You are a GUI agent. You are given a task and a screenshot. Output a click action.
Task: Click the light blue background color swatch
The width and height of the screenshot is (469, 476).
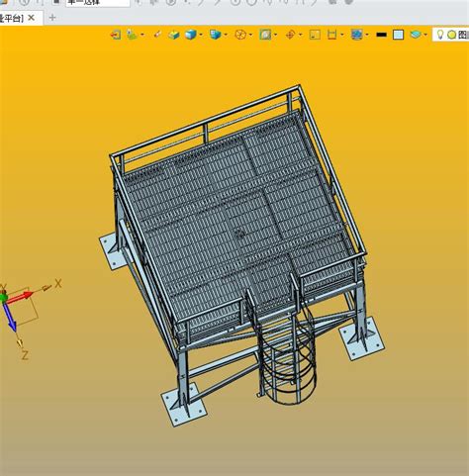(399, 35)
